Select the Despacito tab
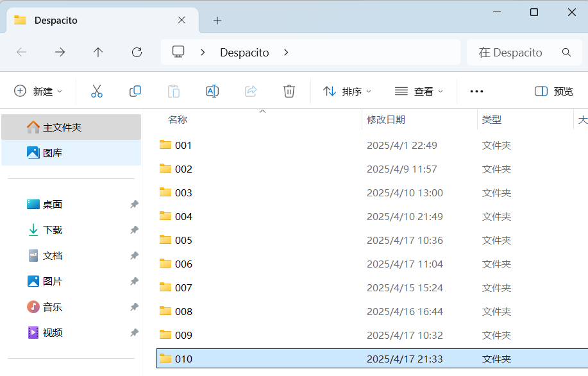588x376 pixels. click(103, 21)
